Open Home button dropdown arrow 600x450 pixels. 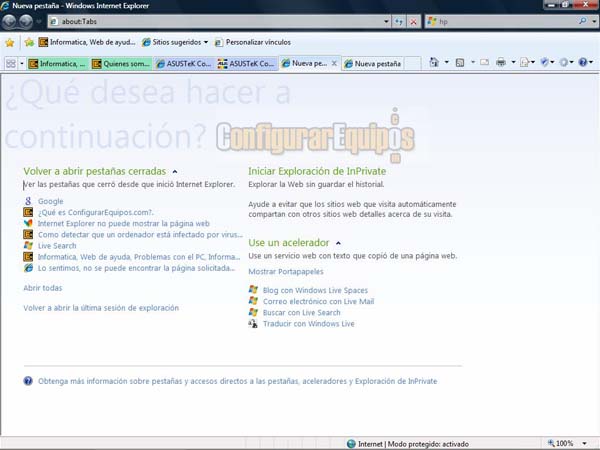pyautogui.click(x=446, y=62)
